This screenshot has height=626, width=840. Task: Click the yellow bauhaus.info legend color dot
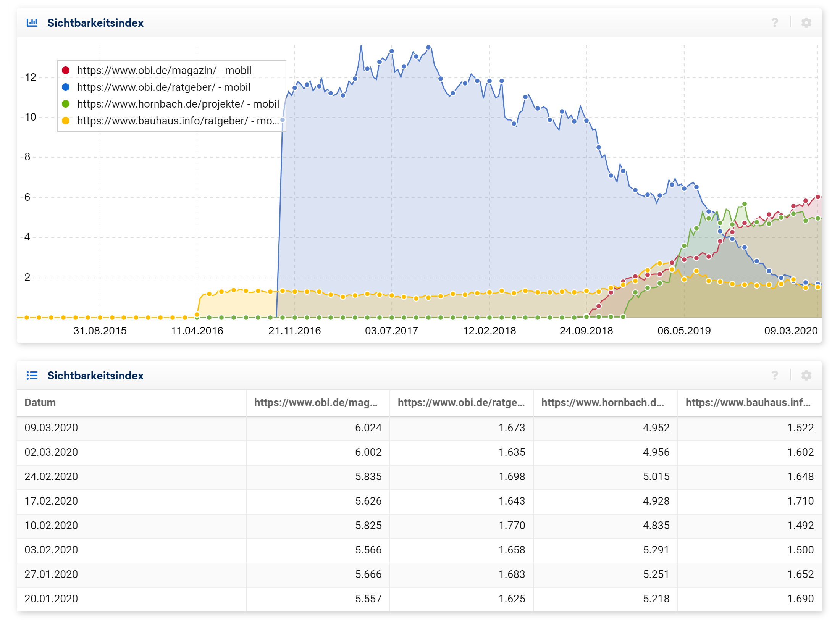[66, 121]
